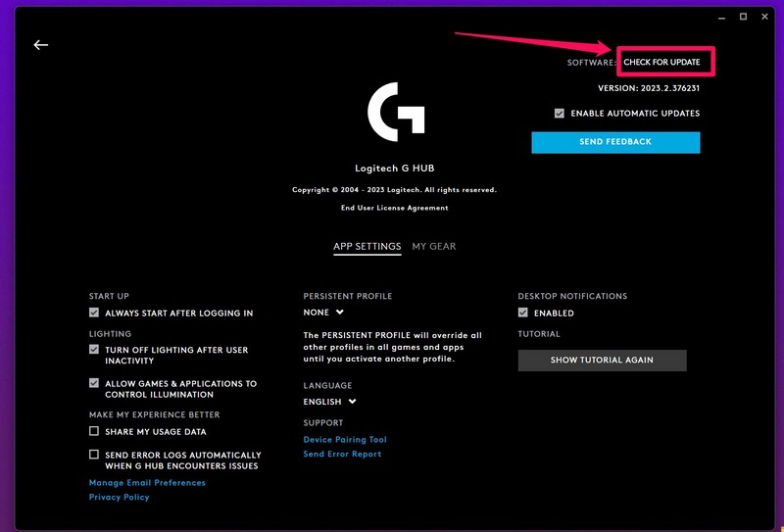The image size is (784, 532).
Task: Click Check for Update button
Action: pos(661,62)
